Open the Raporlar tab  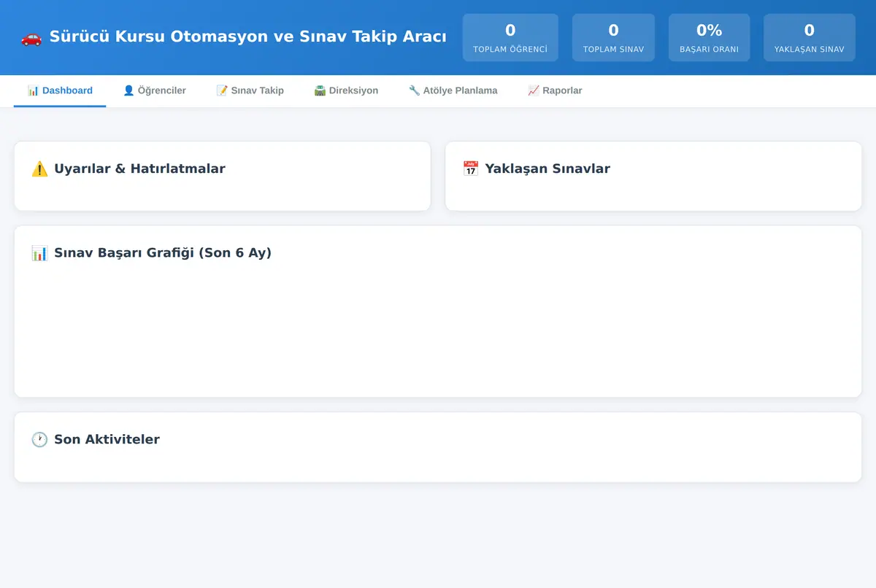(555, 90)
